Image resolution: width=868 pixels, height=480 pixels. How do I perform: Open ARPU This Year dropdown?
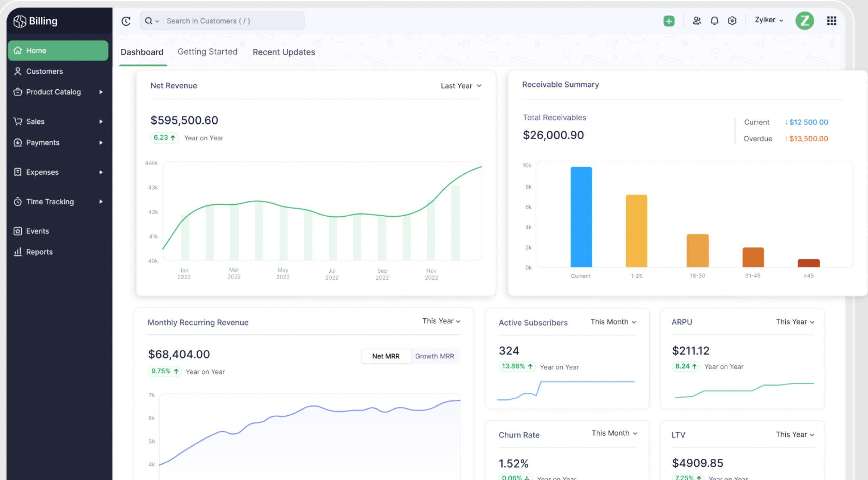click(x=795, y=322)
